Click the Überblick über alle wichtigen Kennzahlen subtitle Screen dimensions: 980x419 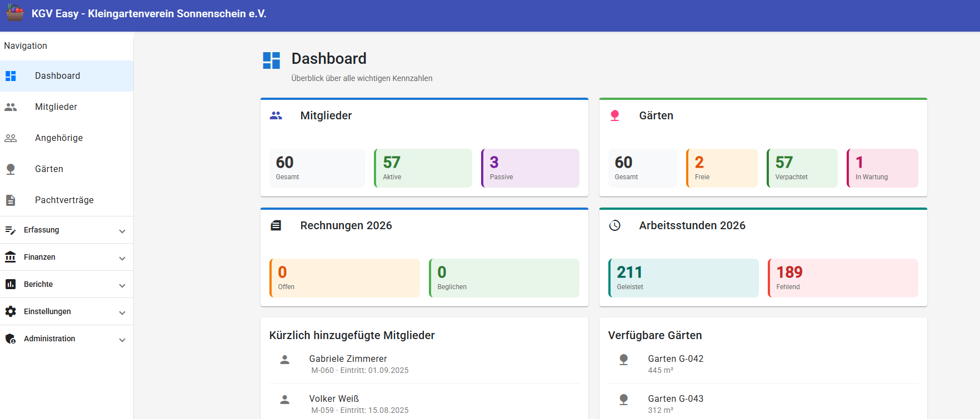tap(362, 78)
